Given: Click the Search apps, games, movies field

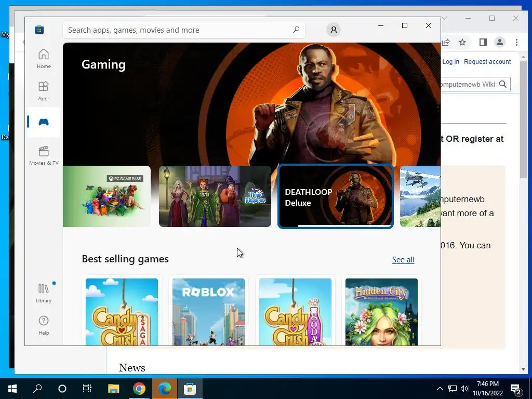Looking at the screenshot, I should [183, 30].
